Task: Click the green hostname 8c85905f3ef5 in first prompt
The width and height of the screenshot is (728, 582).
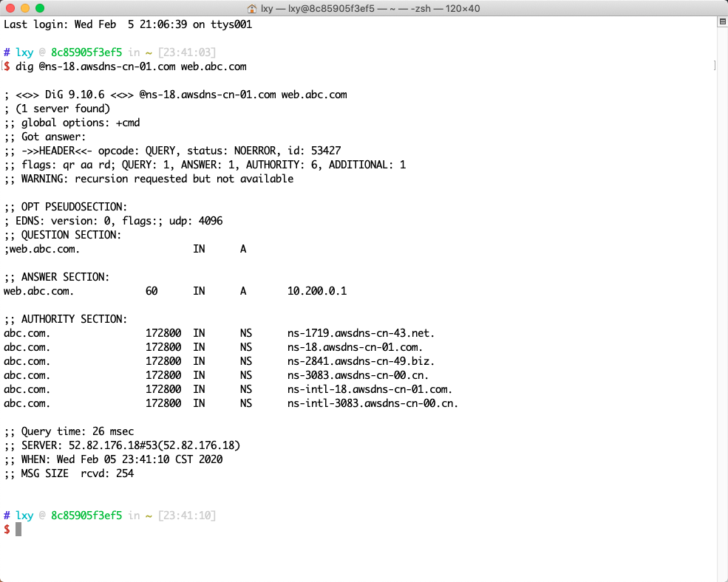Action: click(x=86, y=52)
